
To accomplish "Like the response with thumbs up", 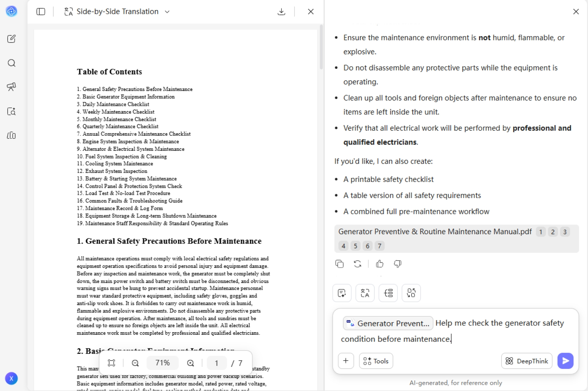I will coord(380,264).
